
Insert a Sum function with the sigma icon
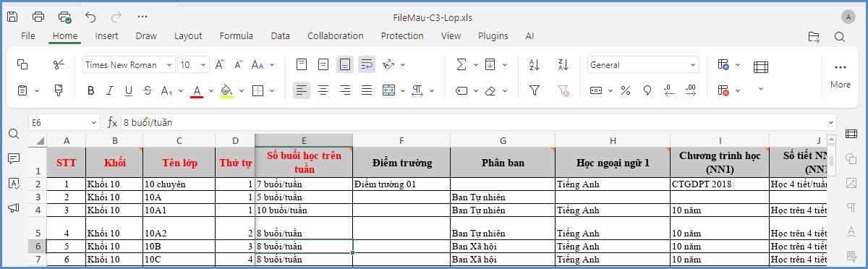(461, 65)
